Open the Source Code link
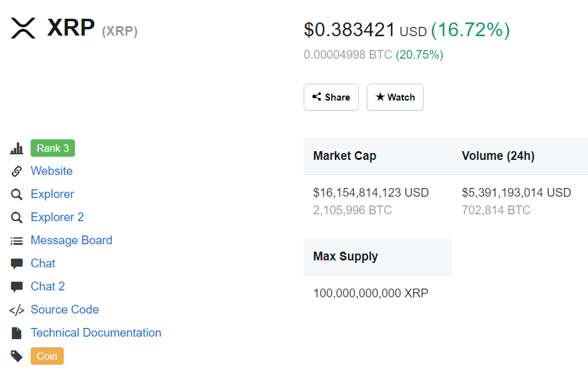 pyautogui.click(x=64, y=310)
